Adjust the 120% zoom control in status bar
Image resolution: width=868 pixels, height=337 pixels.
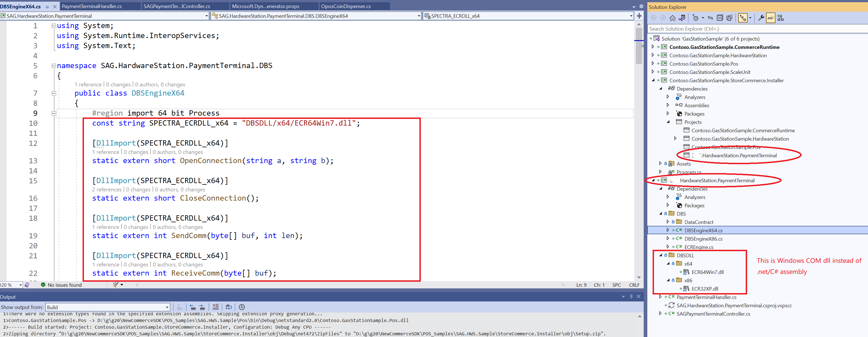[11, 284]
